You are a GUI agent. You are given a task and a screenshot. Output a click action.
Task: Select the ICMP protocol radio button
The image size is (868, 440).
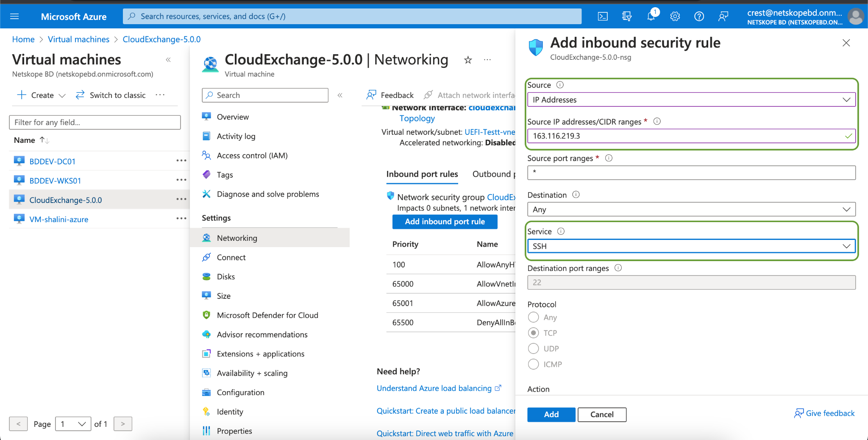click(x=534, y=364)
